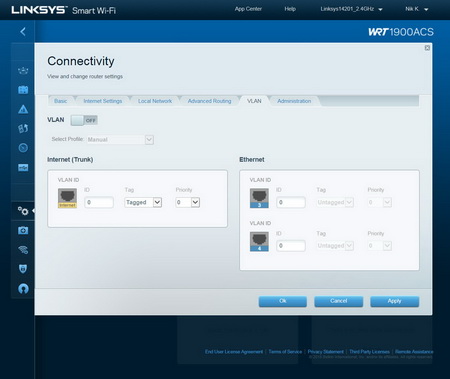450x379 pixels.
Task: Open the App Center menu item
Action: (248, 9)
